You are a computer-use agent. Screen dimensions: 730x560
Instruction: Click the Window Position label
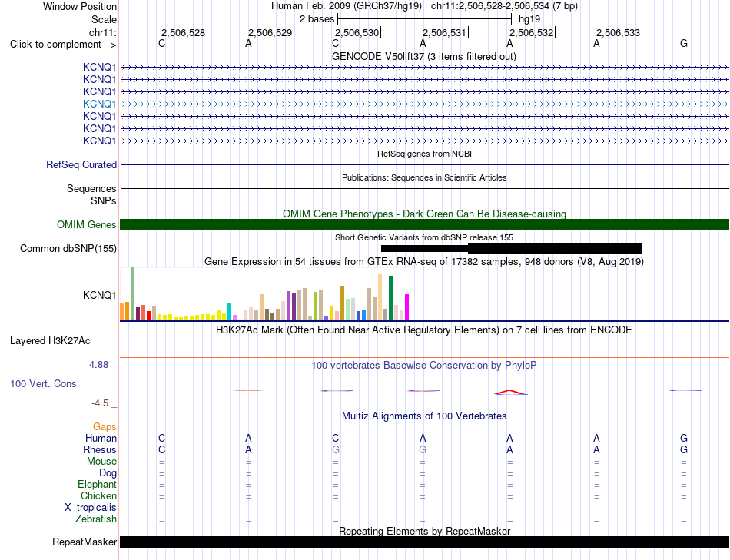[x=80, y=6]
